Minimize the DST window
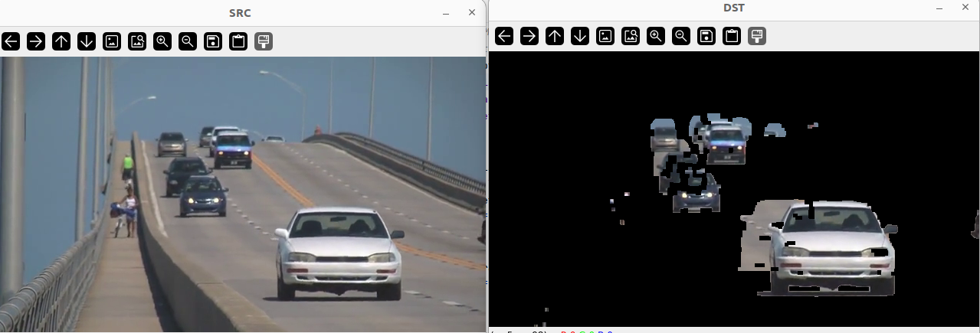Viewport: 980px width, 333px height. [939, 8]
